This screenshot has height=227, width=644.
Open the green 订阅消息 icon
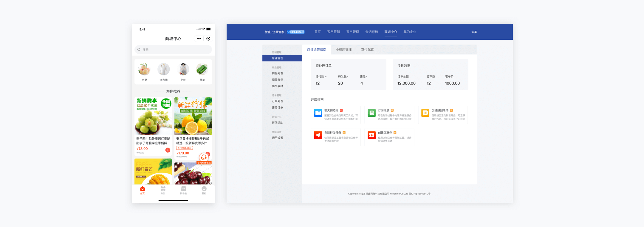point(371,113)
